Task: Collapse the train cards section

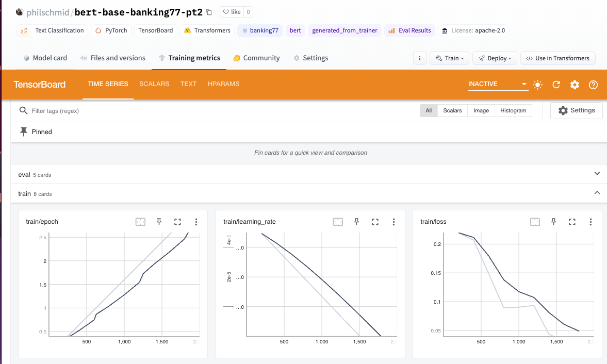Action: [597, 193]
